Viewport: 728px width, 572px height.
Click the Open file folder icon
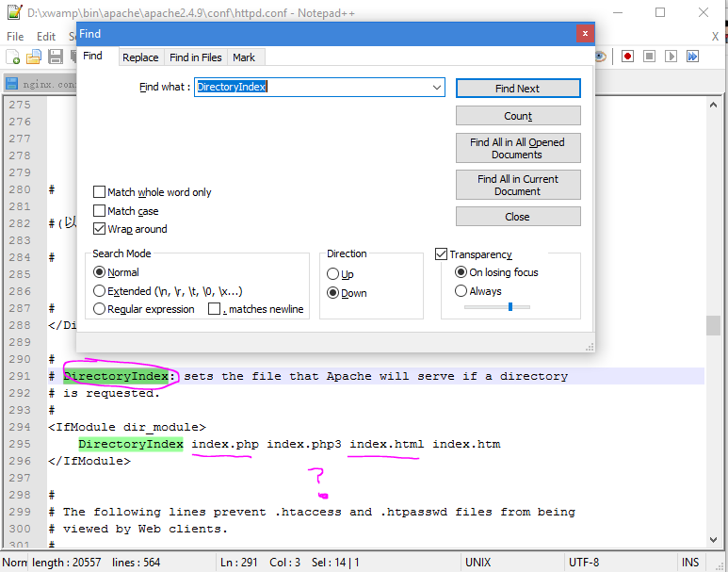(34, 57)
